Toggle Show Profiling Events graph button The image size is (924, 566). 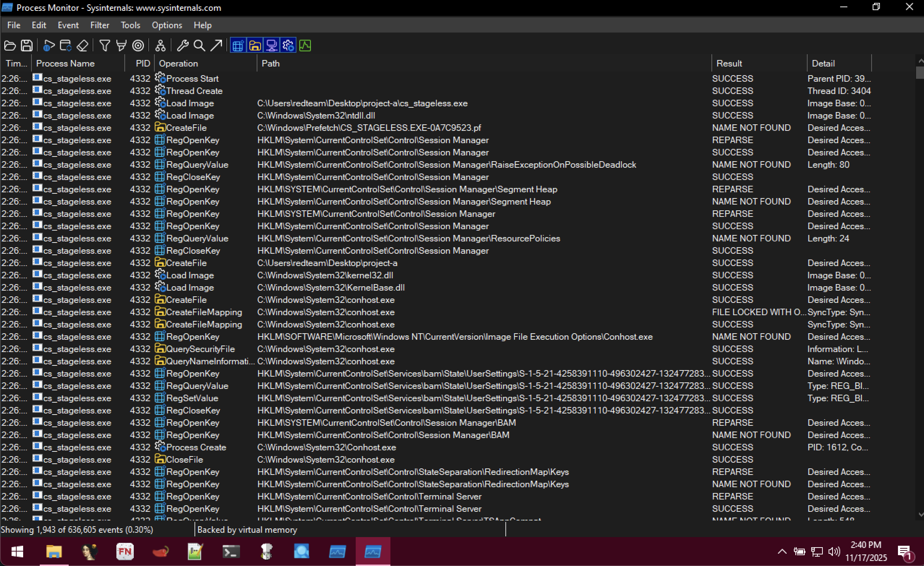point(305,46)
